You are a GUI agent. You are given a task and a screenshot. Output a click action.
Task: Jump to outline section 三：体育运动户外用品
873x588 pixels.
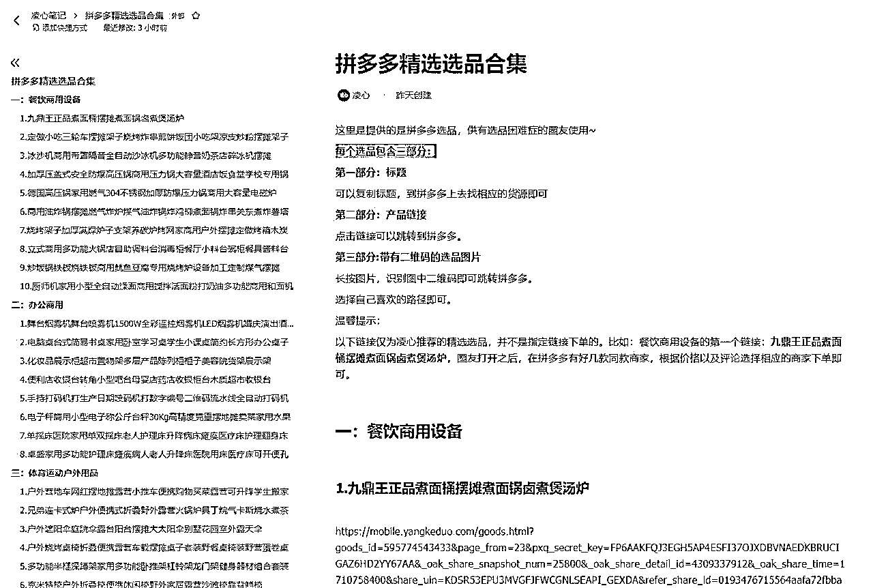point(55,473)
